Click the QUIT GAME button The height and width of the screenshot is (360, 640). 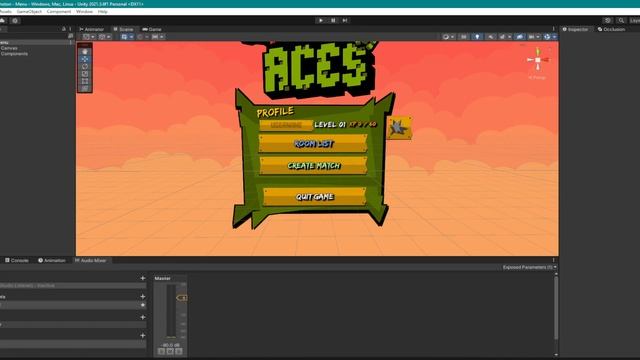point(315,197)
